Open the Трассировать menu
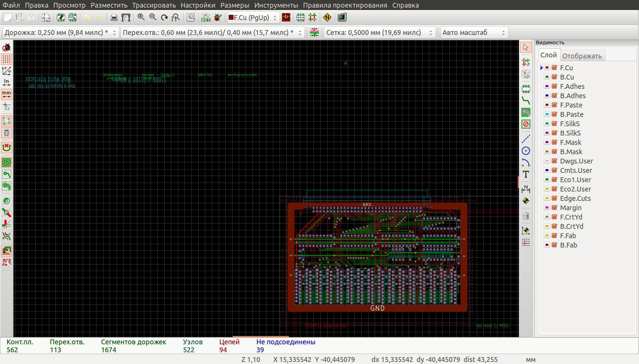 [154, 5]
